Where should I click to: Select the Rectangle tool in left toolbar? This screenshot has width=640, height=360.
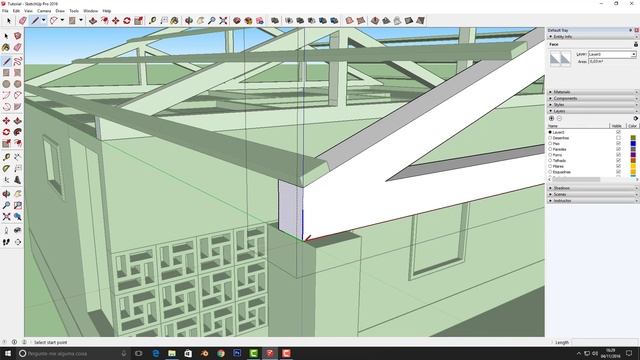pos(6,73)
